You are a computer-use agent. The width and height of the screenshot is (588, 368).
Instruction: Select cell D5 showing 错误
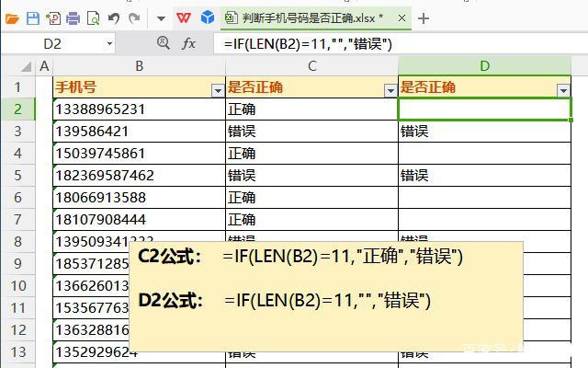(484, 176)
